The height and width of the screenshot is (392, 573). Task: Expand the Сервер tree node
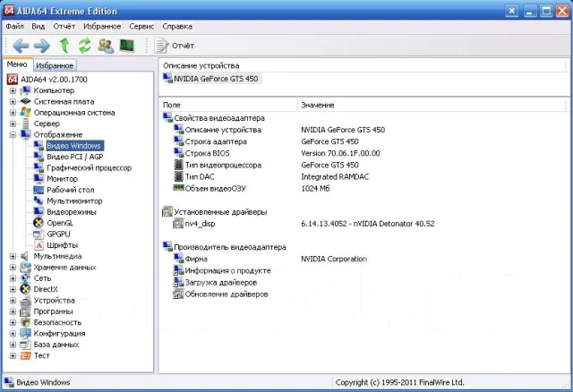click(x=13, y=124)
